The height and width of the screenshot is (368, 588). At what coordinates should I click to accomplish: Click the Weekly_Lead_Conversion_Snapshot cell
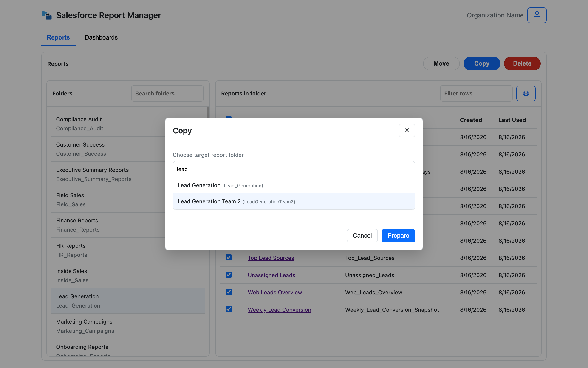tap(392, 310)
